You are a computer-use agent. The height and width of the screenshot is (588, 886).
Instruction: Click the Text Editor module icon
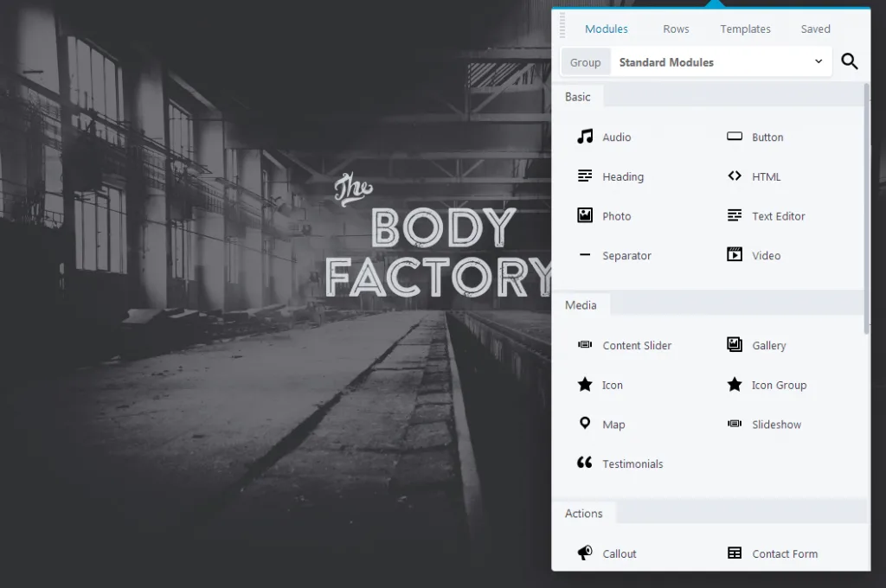[x=735, y=215]
